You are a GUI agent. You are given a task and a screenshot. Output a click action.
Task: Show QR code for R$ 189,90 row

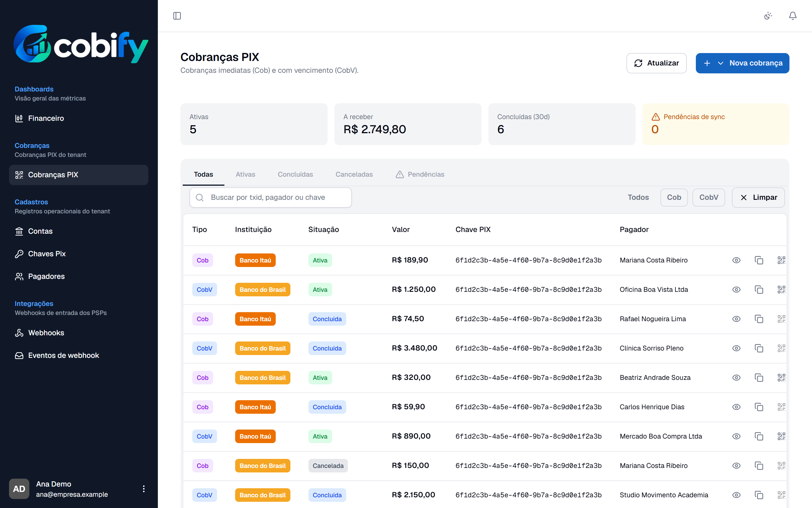[781, 260]
